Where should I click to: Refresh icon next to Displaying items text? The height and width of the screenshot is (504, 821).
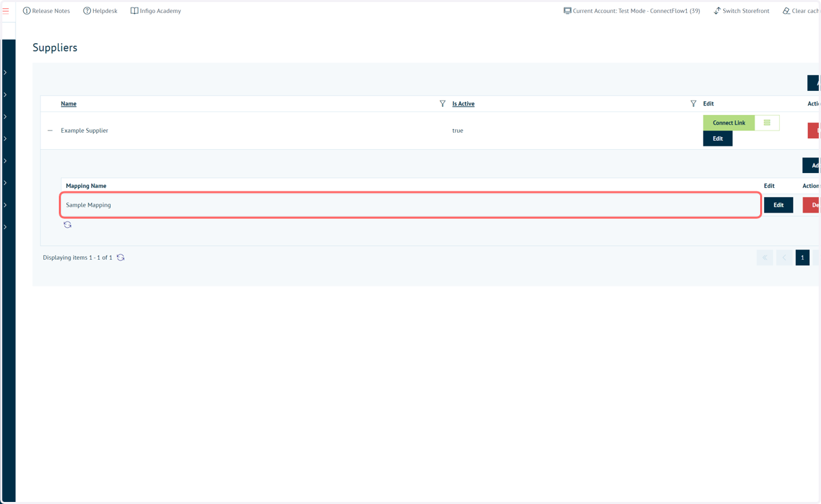[x=120, y=258]
